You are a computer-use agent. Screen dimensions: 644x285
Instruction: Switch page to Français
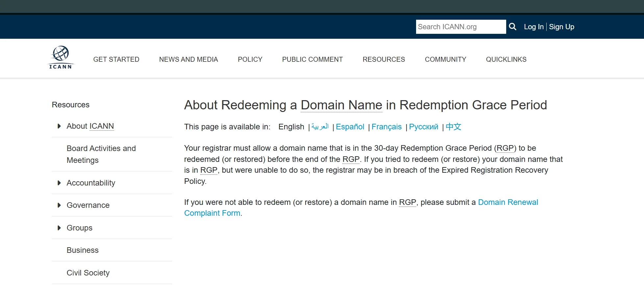pyautogui.click(x=386, y=127)
